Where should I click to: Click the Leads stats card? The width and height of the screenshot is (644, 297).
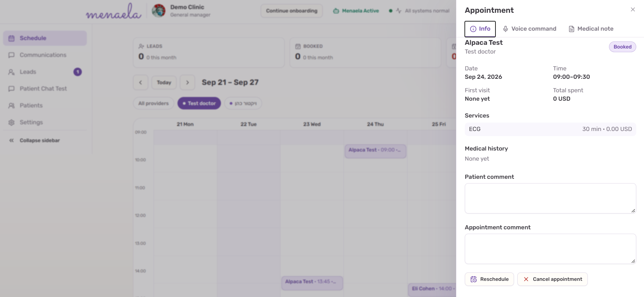click(209, 53)
